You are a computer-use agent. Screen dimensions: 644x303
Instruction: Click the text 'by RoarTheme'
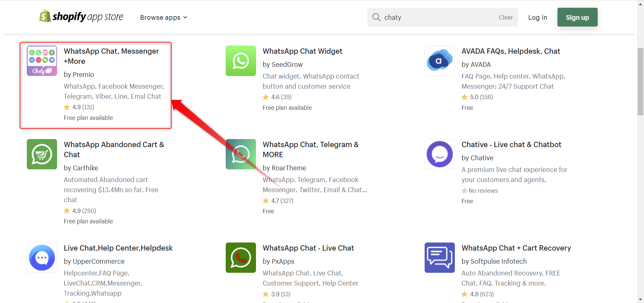point(284,168)
